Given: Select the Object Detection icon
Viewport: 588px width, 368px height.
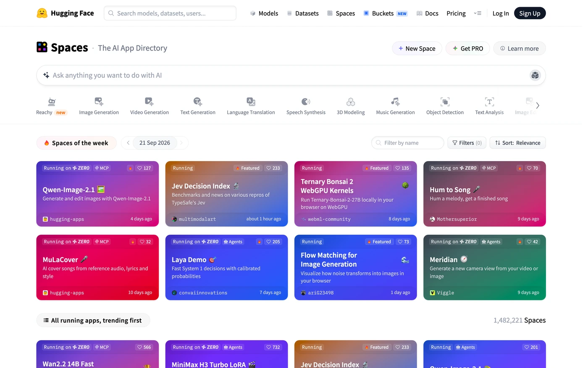Looking at the screenshot, I should [445, 101].
